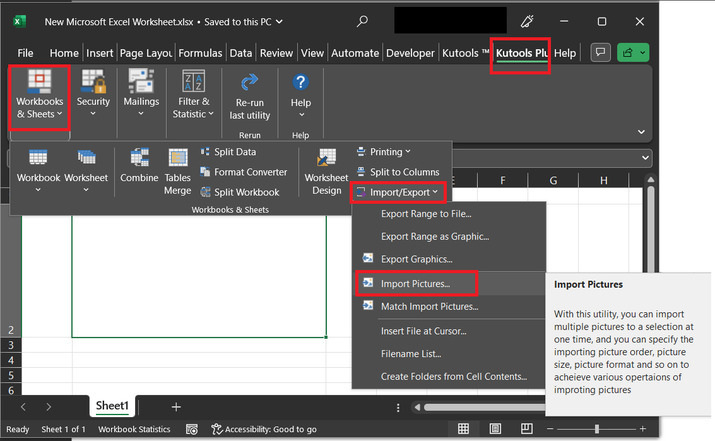
Task: Open the Workbook tools dropdown
Action: [38, 171]
